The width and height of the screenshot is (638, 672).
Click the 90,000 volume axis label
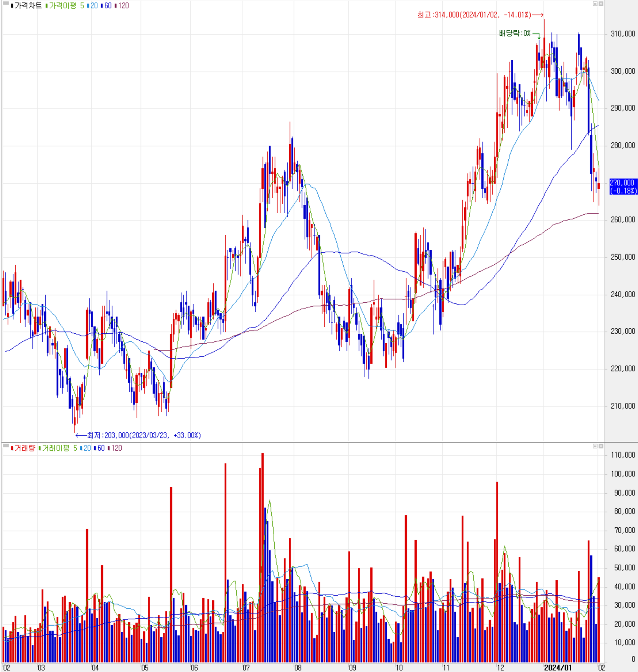click(625, 493)
